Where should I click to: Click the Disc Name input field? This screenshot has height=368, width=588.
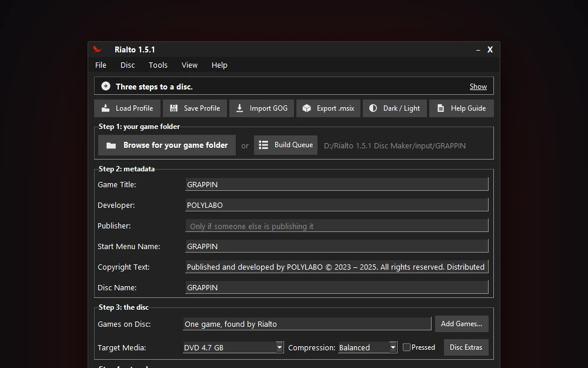coord(337,288)
